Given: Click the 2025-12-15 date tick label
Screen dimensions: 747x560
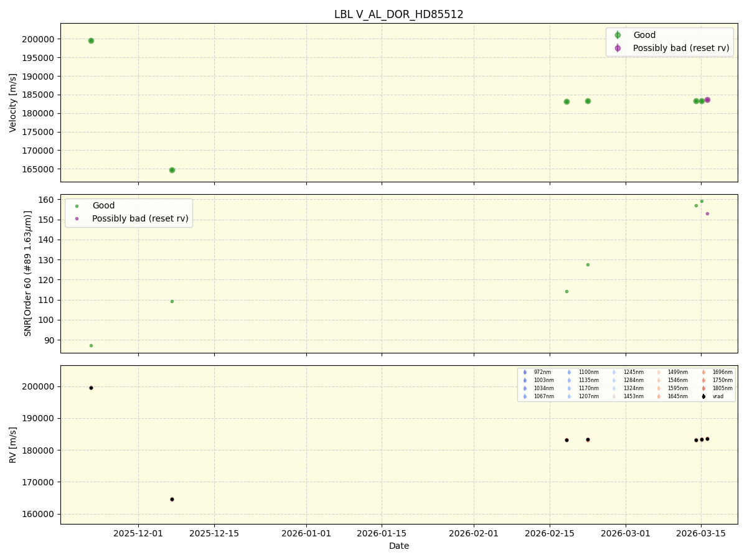Looking at the screenshot, I should (214, 533).
